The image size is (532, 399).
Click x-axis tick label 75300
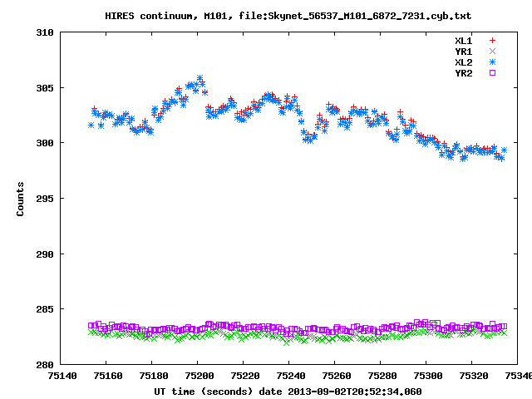(428, 376)
